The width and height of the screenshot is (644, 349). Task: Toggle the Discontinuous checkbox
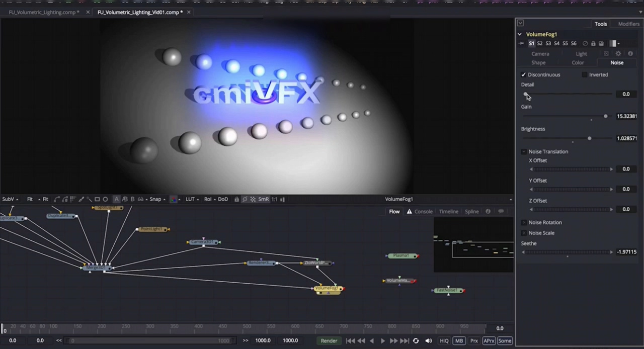pyautogui.click(x=523, y=75)
